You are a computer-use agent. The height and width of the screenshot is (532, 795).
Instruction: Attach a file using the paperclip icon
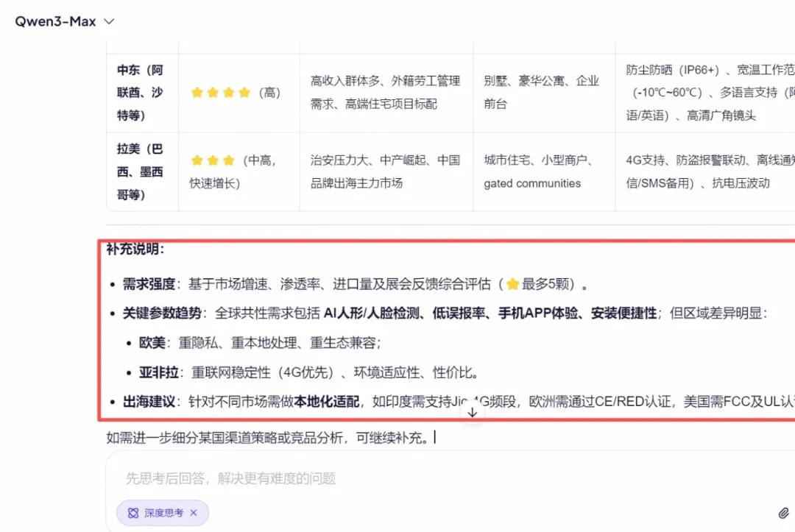pyautogui.click(x=782, y=511)
